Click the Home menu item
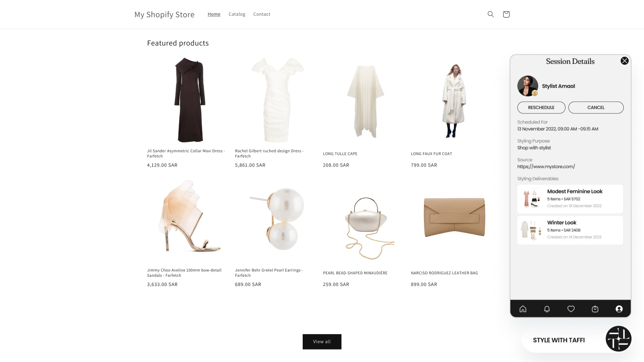This screenshot has width=644, height=362. 214,14
